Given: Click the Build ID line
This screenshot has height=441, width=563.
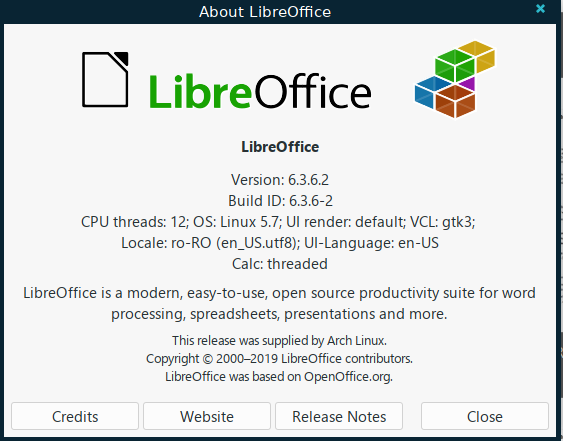Looking at the screenshot, I should point(280,201).
